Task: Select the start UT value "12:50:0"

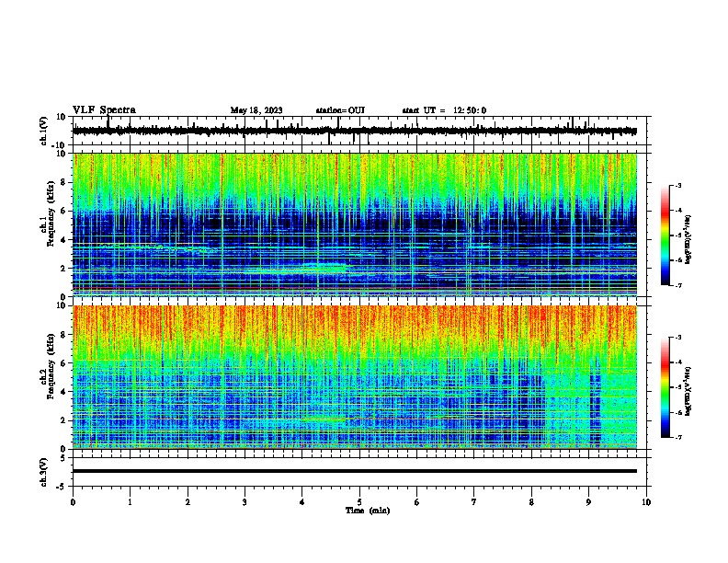Action: click(470, 110)
